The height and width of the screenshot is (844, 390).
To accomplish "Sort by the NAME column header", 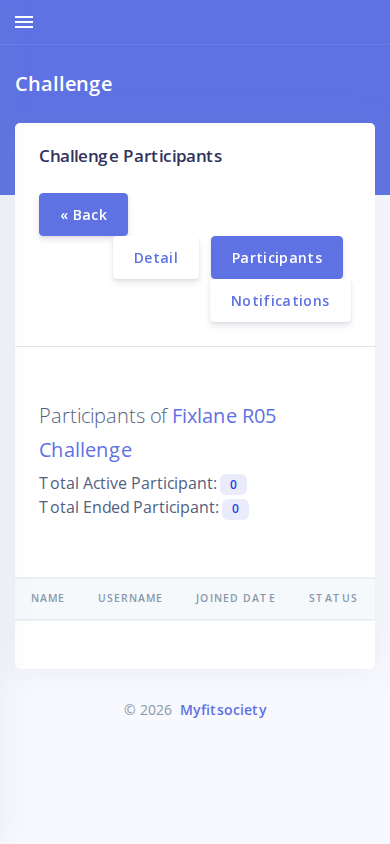I will [48, 598].
